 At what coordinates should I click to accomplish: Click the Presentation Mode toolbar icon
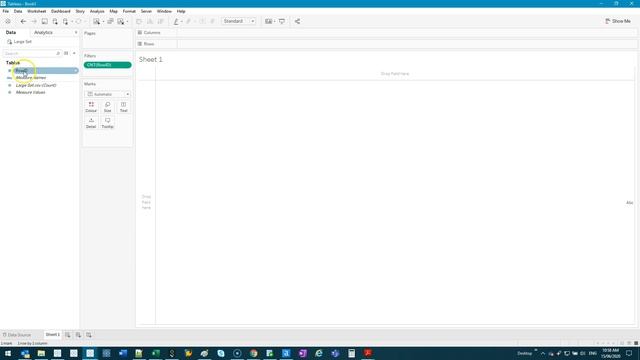click(282, 21)
